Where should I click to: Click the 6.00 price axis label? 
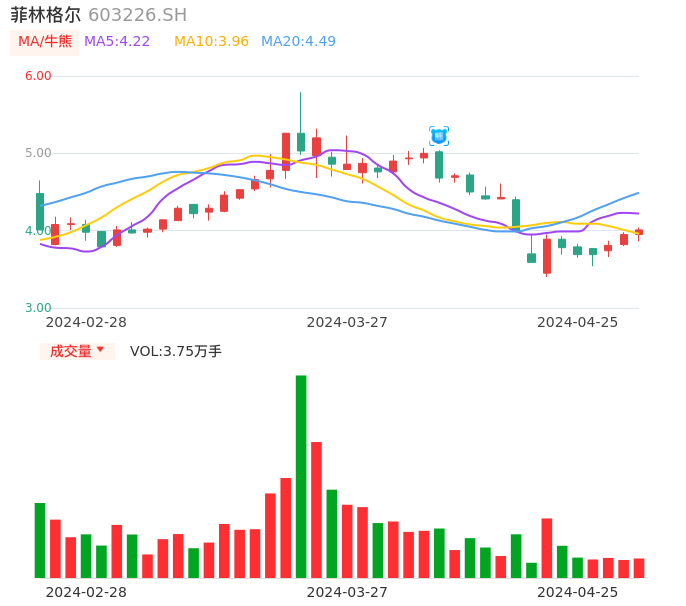[x=38, y=76]
